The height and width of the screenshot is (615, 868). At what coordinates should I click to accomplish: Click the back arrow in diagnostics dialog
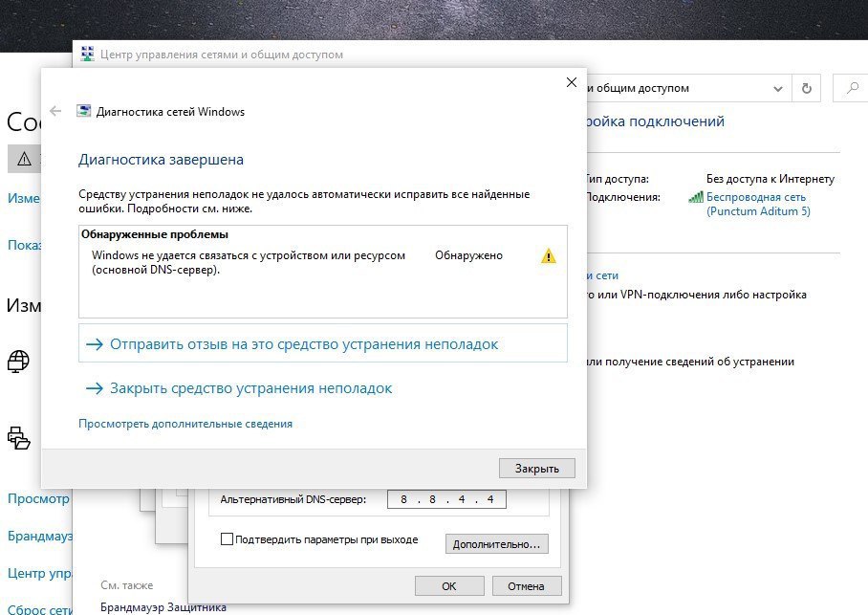(55, 111)
